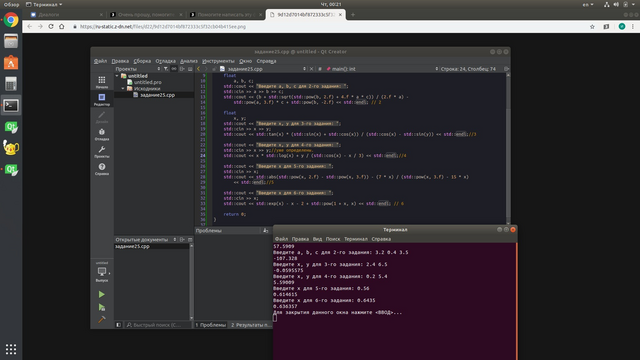Open Help (Справка) mode icon
The height and width of the screenshot is (360, 640).
[102, 169]
